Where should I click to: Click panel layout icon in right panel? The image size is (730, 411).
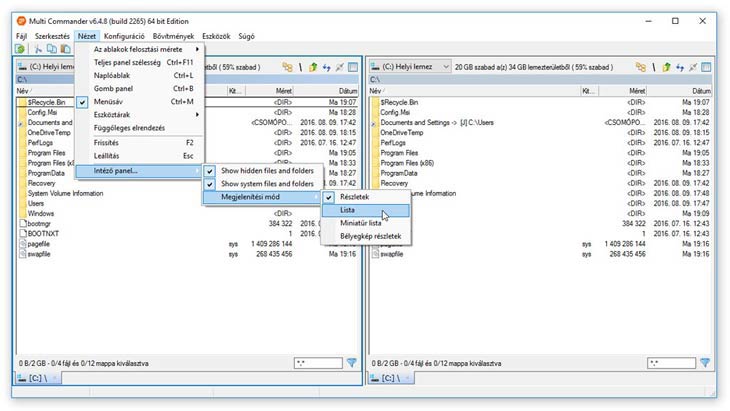coord(706,67)
